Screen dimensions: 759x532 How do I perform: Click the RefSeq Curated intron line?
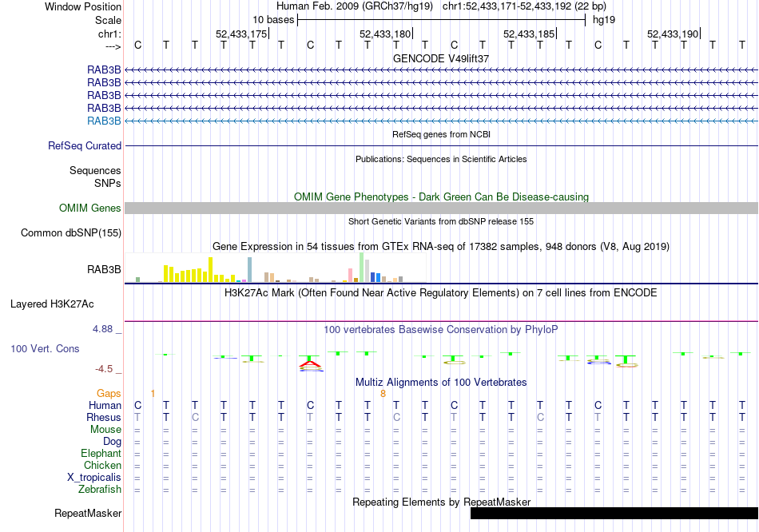[441, 145]
